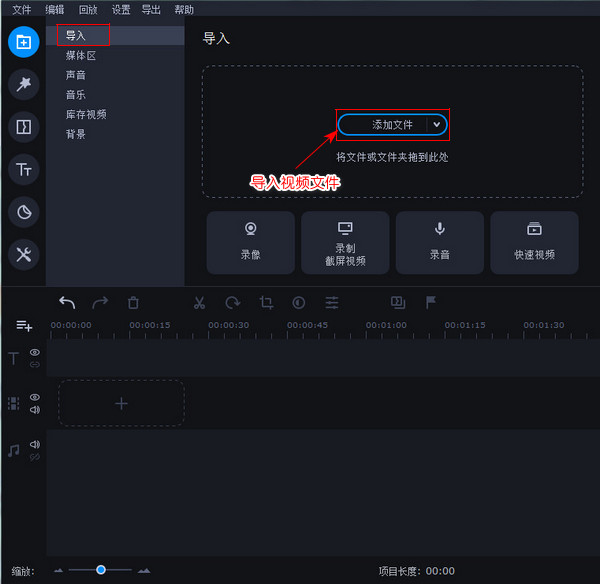Mute the video track speaker
Image resolution: width=600 pixels, height=584 pixels.
(x=34, y=409)
